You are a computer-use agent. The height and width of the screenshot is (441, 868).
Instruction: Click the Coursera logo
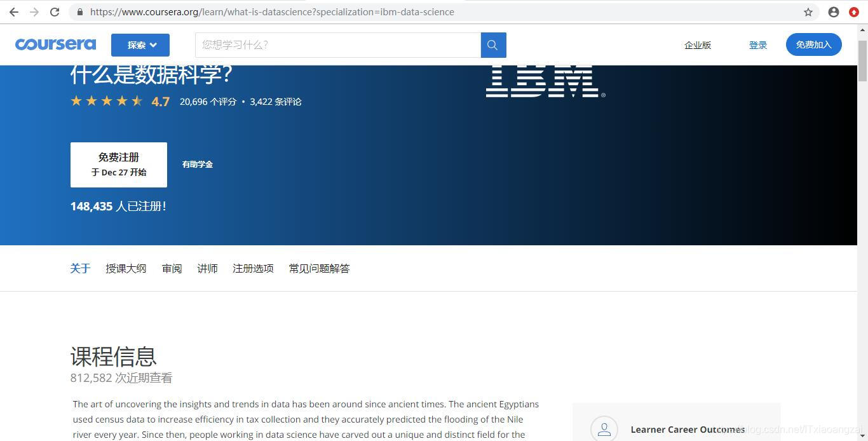coord(55,44)
